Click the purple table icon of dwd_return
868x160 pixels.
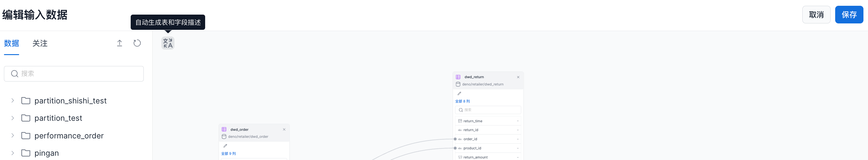[458, 77]
